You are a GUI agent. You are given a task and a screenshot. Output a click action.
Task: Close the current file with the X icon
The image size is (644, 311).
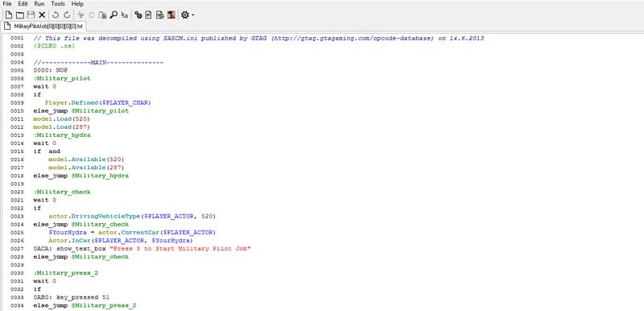coord(42,15)
